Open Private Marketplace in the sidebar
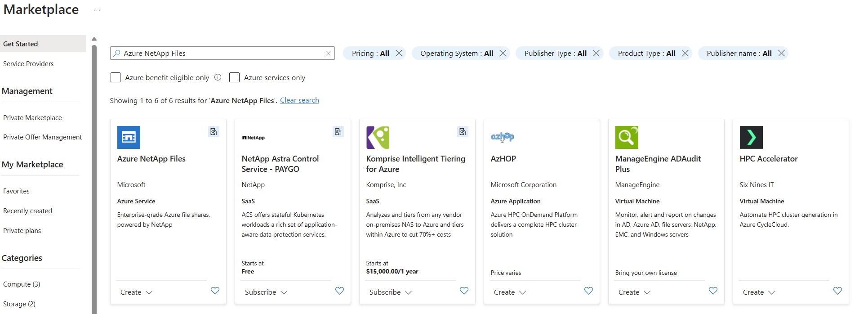 [x=32, y=118]
